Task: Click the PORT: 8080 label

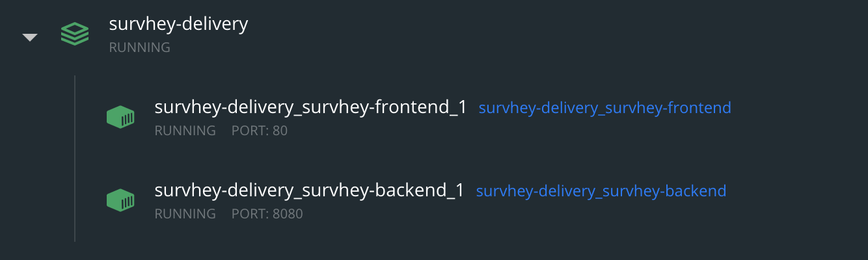Action: pos(267,214)
